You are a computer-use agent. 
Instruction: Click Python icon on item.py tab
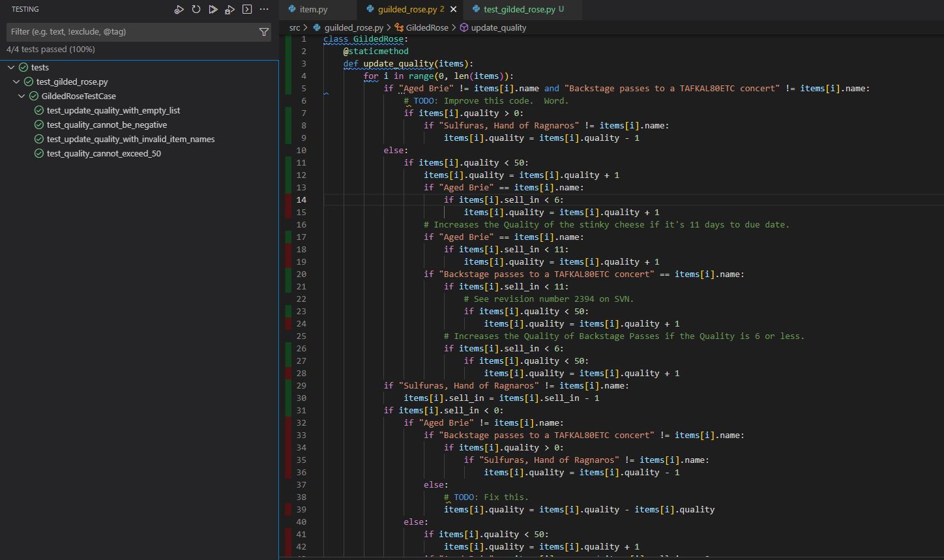291,9
